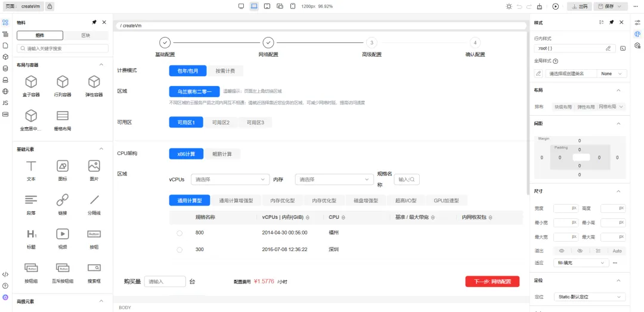
Task: Close the materials panel
Action: pos(104,22)
